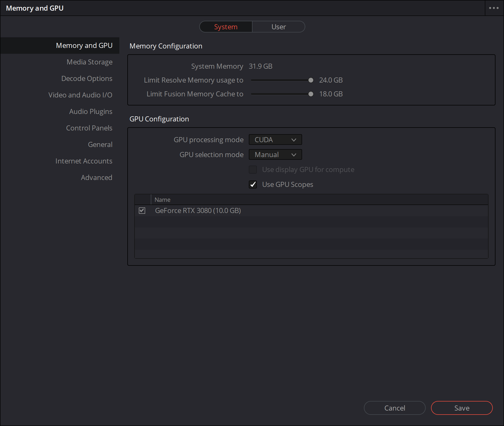Image resolution: width=504 pixels, height=426 pixels.
Task: Open GPU processing mode dropdown
Action: [275, 140]
